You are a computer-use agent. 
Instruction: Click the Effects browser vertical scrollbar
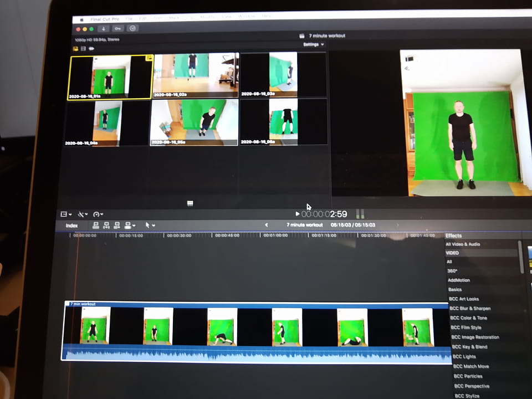(520, 258)
